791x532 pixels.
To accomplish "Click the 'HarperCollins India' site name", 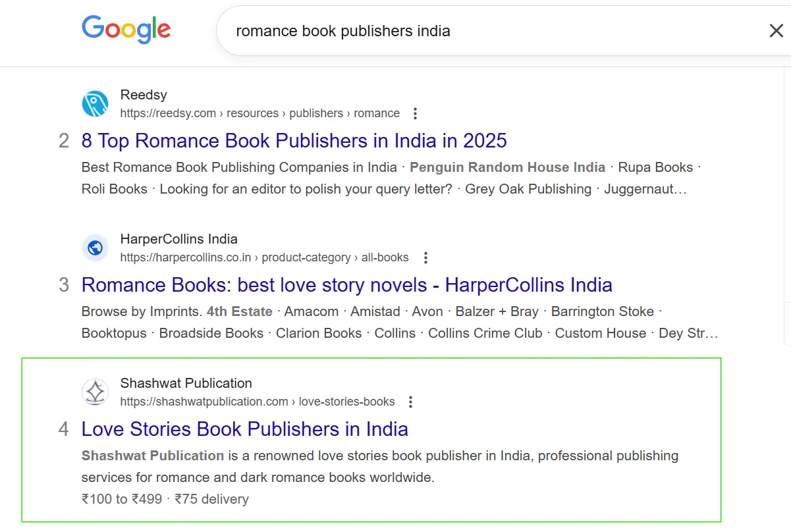I will [x=178, y=239].
